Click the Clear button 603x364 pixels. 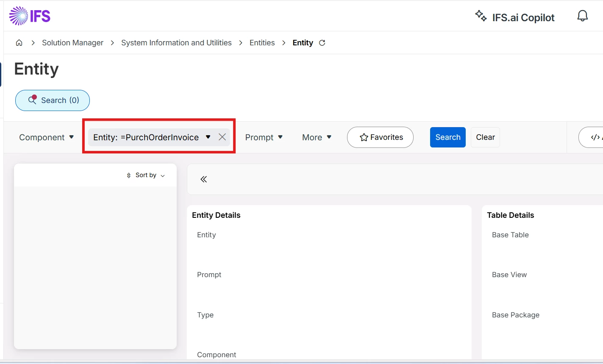tap(485, 137)
